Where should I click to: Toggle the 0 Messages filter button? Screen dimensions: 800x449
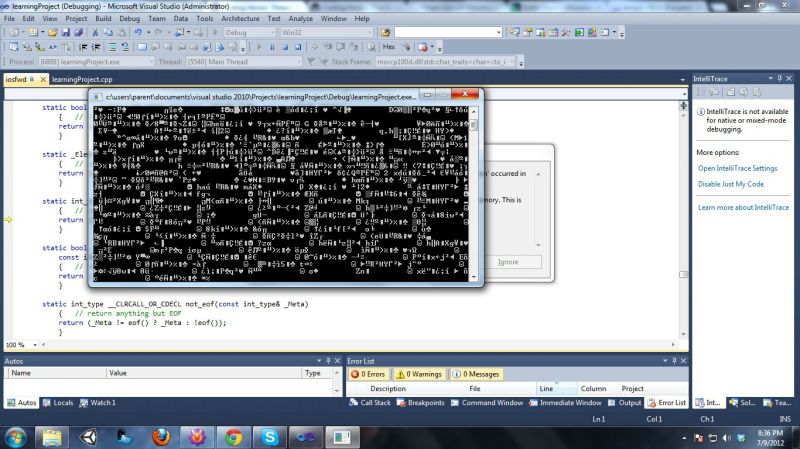(477, 374)
